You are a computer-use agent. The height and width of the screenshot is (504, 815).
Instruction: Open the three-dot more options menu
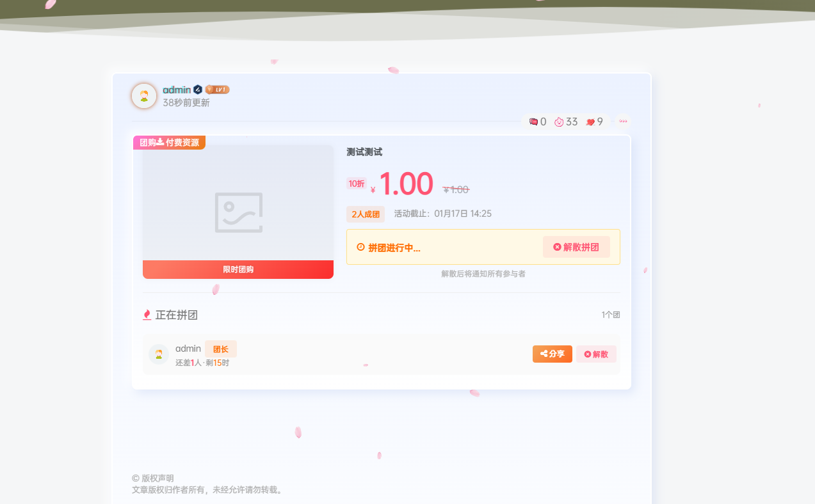623,121
